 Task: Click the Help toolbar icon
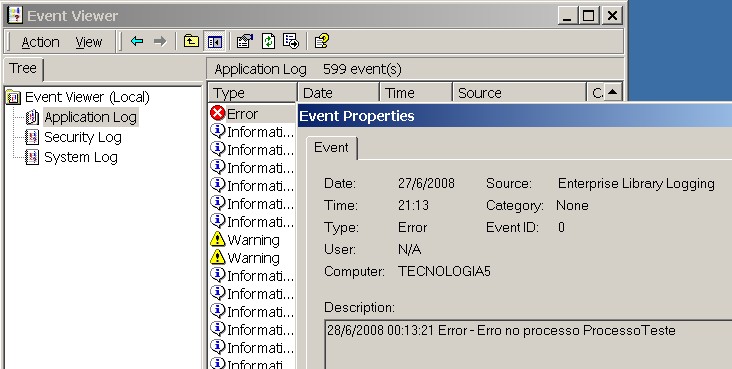coord(322,42)
